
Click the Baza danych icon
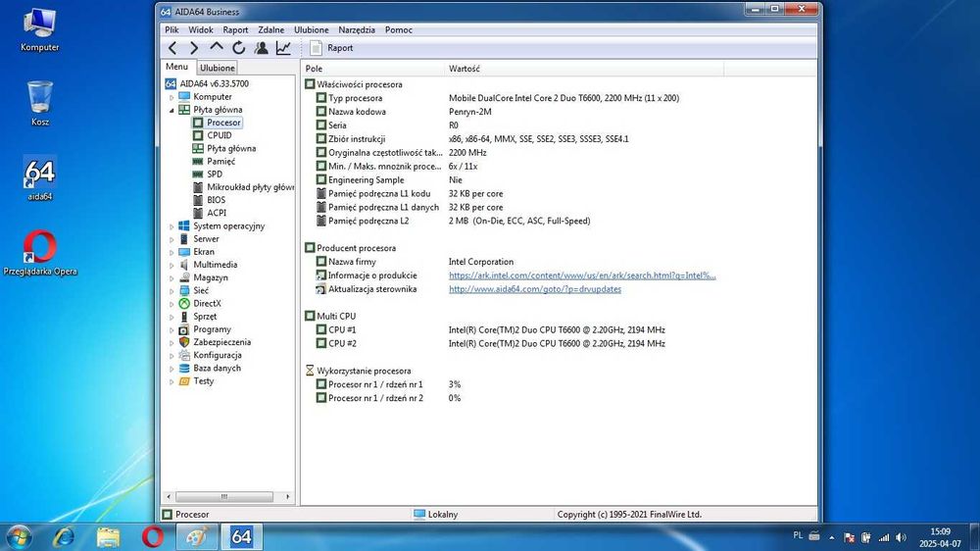[x=184, y=369]
